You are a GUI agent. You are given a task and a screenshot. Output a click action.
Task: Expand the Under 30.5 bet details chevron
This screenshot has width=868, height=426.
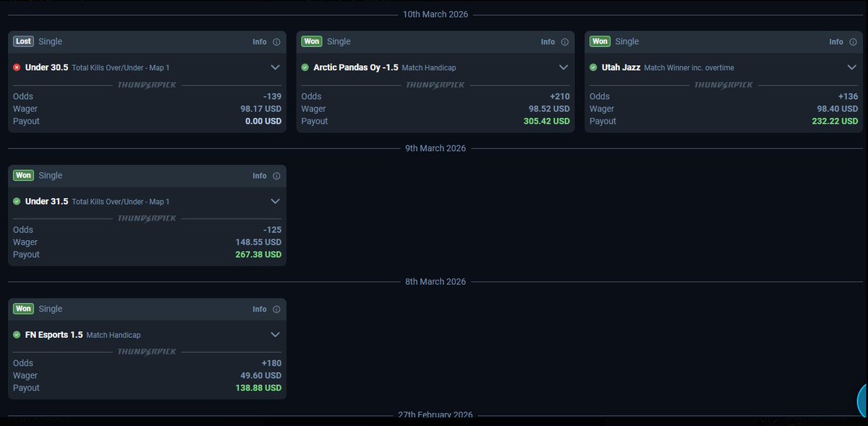pos(275,67)
